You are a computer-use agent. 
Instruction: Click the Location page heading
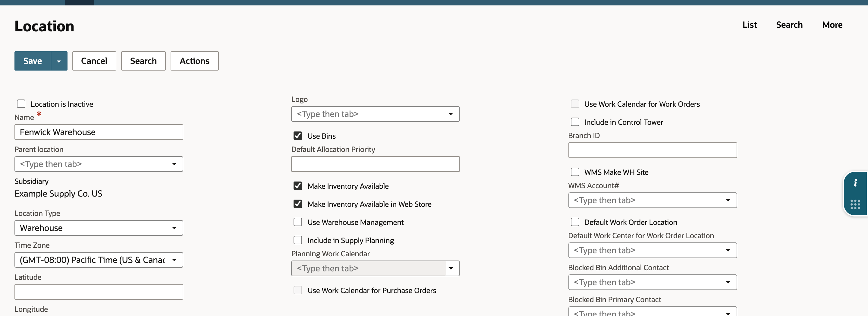[x=44, y=26]
